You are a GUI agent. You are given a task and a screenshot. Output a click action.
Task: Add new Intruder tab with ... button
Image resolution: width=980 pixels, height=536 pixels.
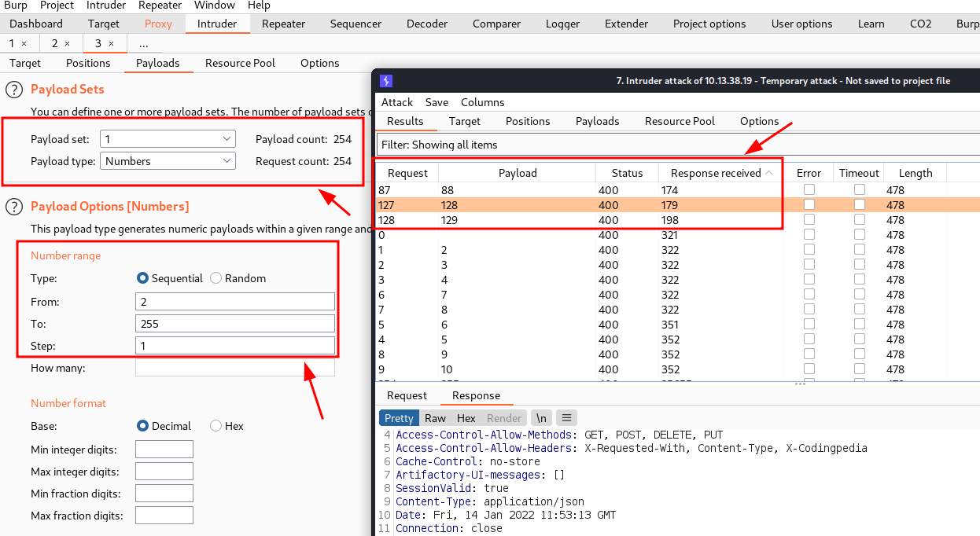point(143,43)
